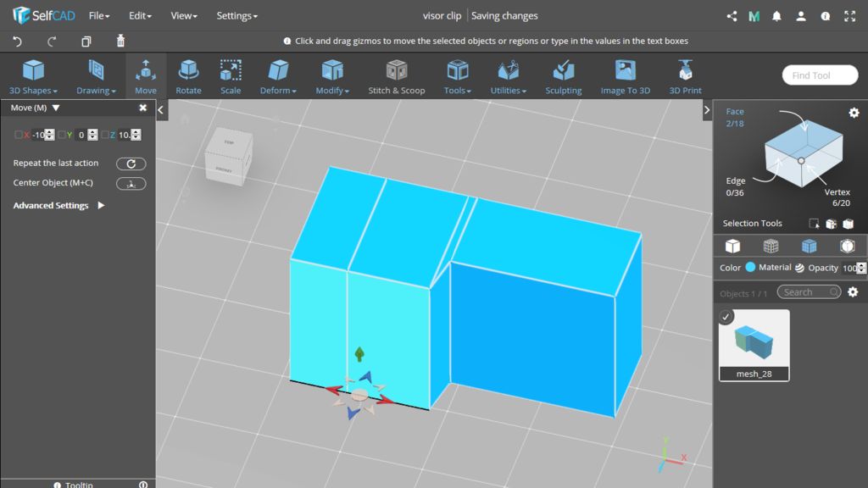Open the Settings menu

point(236,16)
